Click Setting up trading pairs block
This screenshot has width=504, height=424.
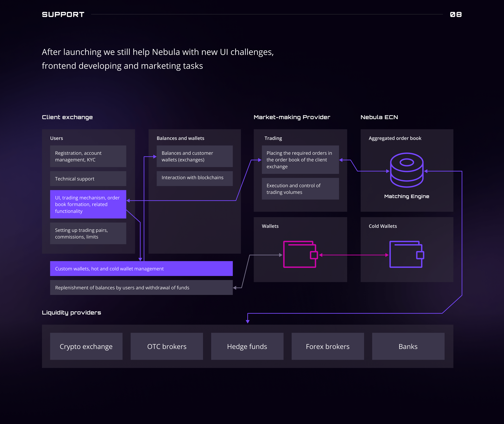(88, 233)
